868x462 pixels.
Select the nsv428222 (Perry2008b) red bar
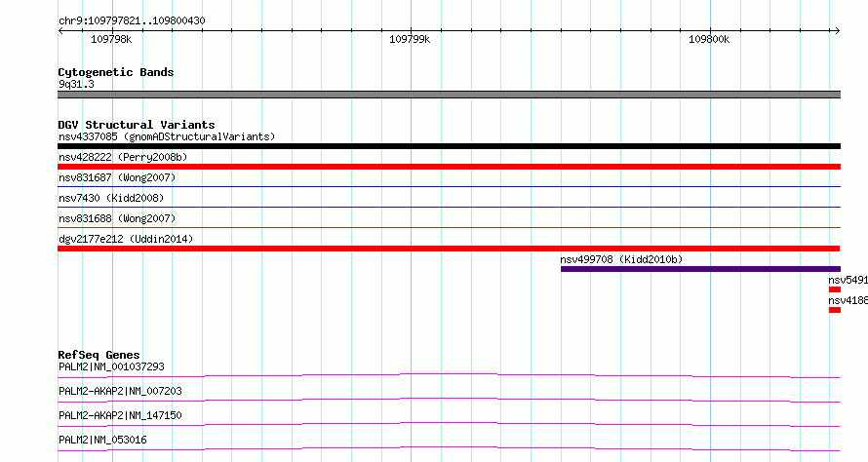pyautogui.click(x=449, y=167)
